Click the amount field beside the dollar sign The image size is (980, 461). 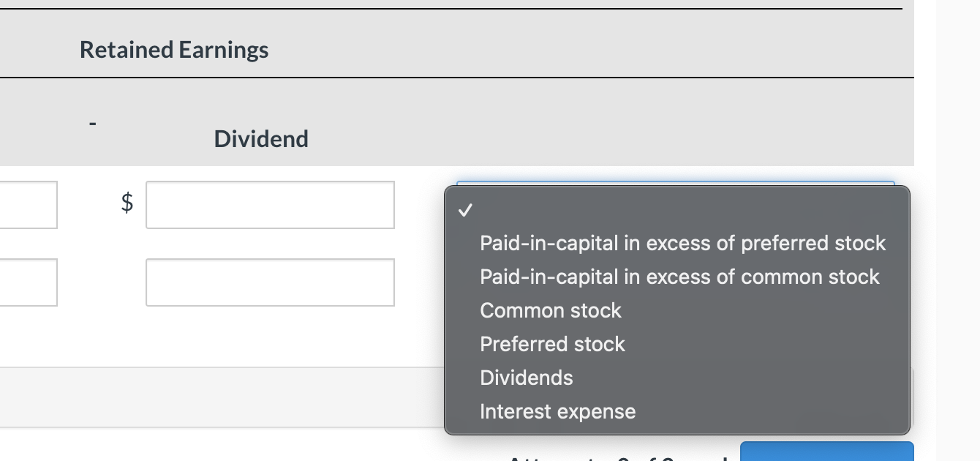[x=270, y=204]
